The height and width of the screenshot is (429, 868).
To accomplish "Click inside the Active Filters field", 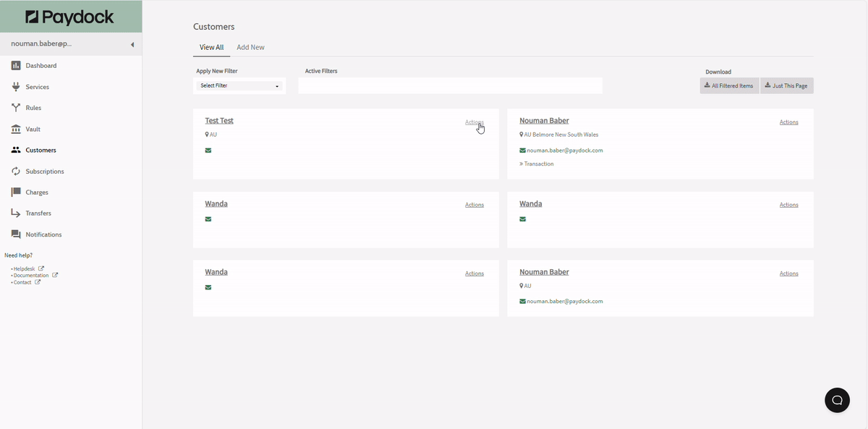I will coord(450,86).
